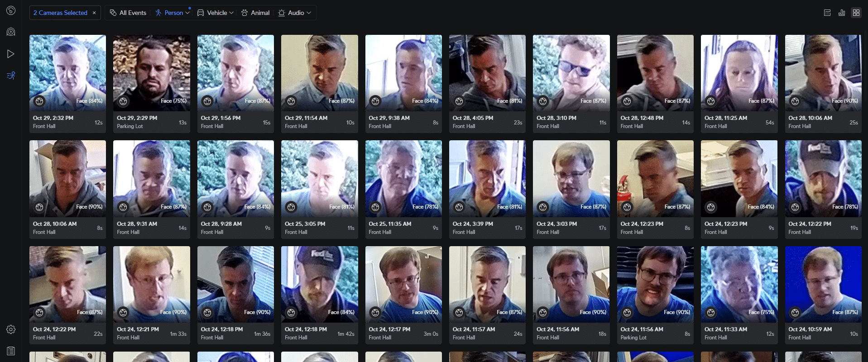Switch to the bar chart statistics view
The image size is (868, 362).
(x=842, y=13)
